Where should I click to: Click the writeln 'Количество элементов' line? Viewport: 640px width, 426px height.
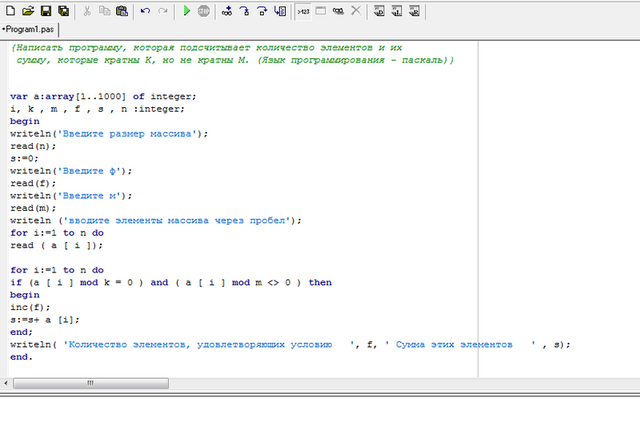[290, 344]
